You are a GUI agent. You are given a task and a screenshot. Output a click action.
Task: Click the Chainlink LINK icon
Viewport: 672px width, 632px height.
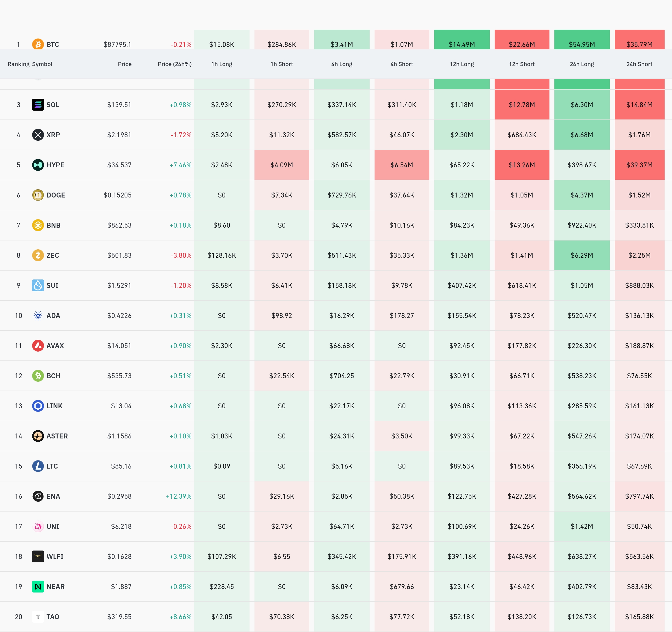(x=38, y=406)
